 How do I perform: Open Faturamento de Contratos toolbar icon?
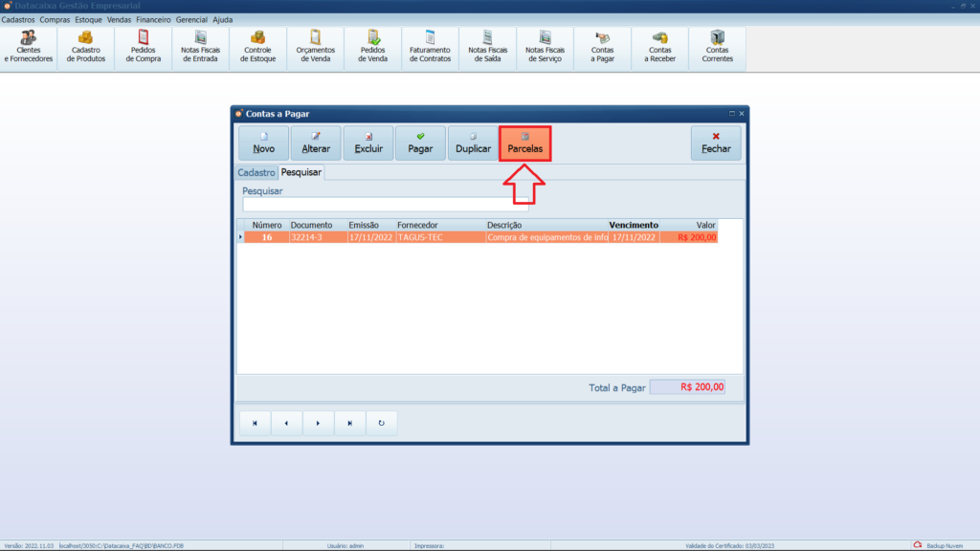point(431,47)
